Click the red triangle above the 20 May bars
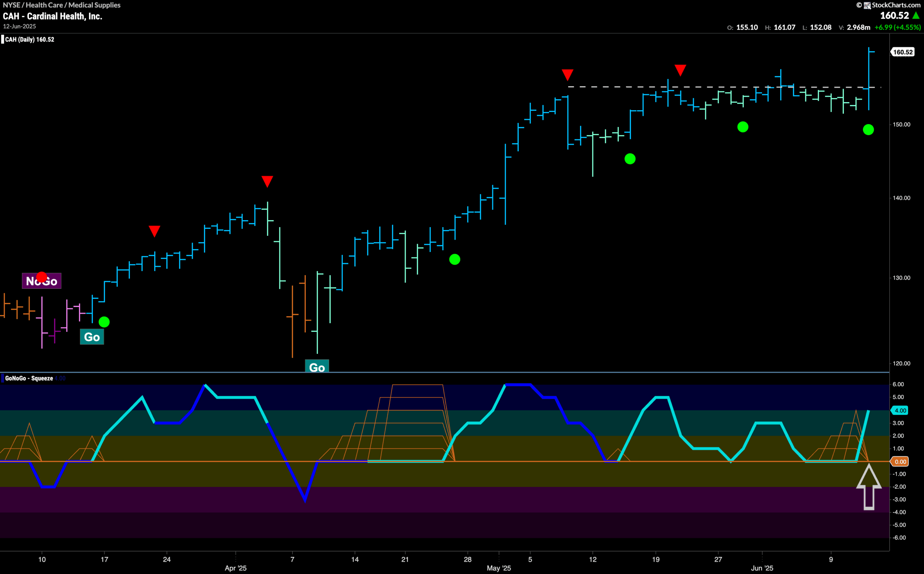 (x=680, y=70)
